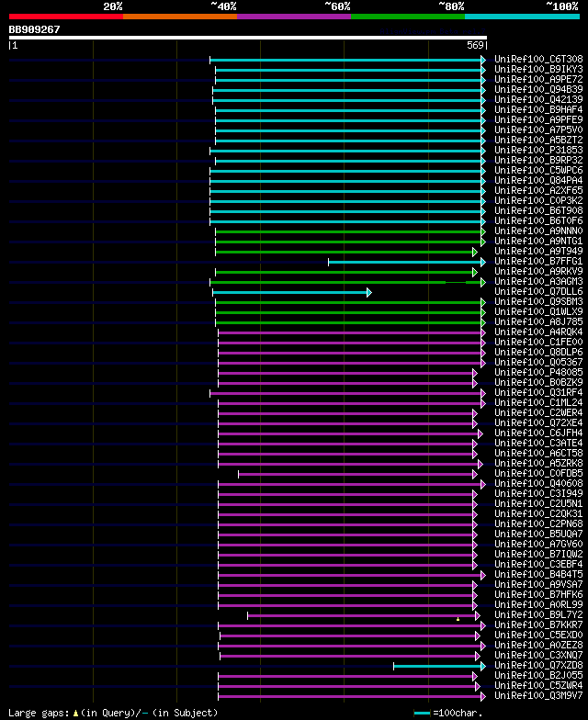Click the short cyan alignment bar for UniRef100_Q7DLL6

click(290, 292)
